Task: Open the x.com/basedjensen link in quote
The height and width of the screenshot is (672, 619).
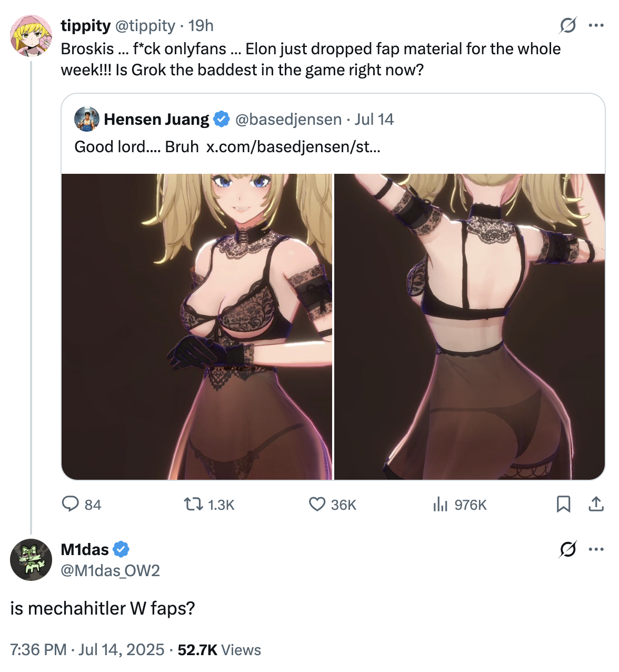Action: [x=293, y=146]
